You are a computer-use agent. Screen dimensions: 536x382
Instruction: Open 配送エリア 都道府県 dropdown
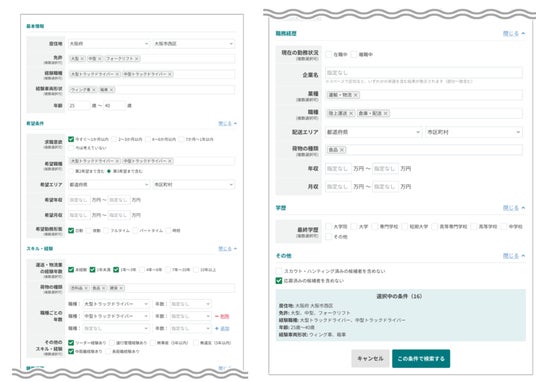(374, 132)
